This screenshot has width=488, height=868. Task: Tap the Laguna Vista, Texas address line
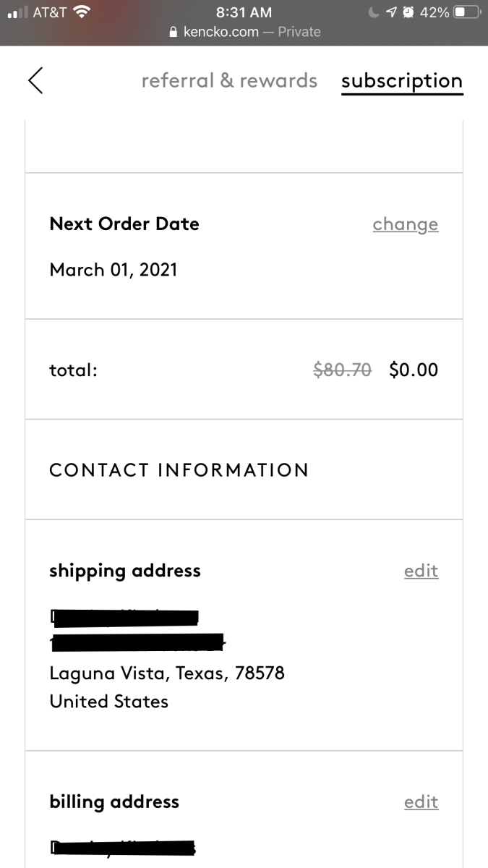[167, 673]
